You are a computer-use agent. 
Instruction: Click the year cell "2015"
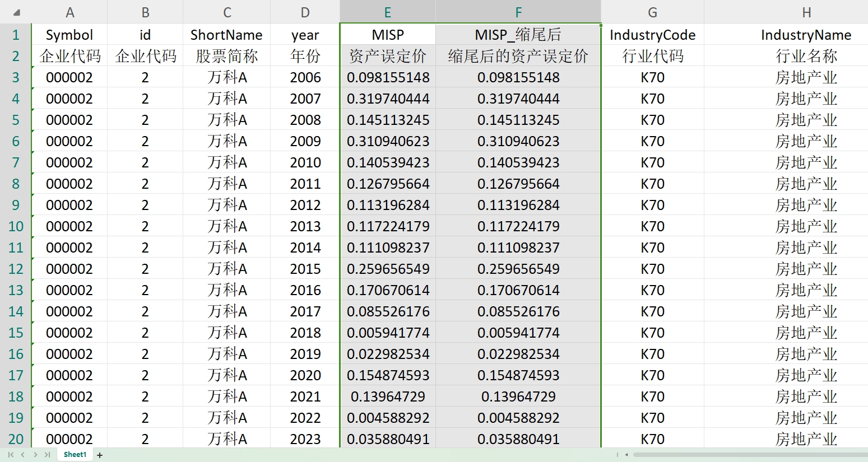click(305, 269)
